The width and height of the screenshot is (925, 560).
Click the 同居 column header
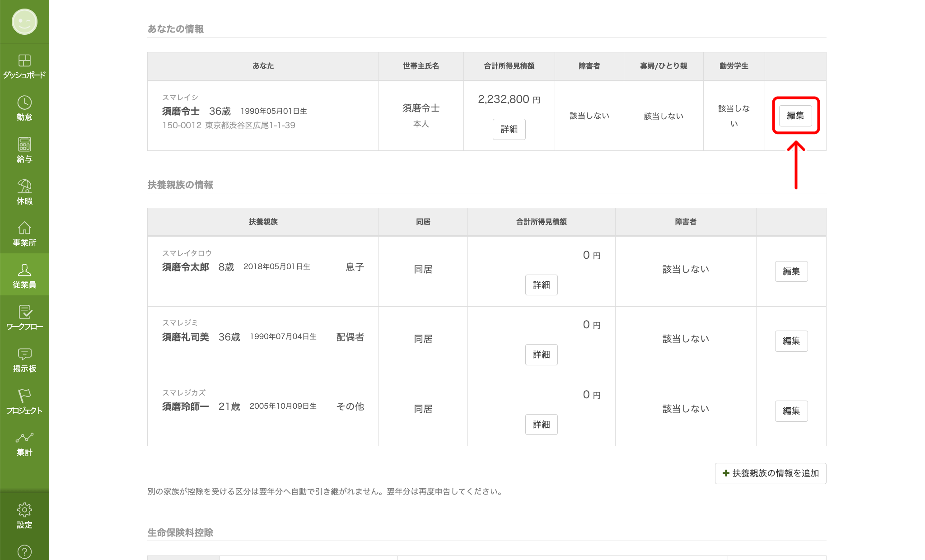423,222
